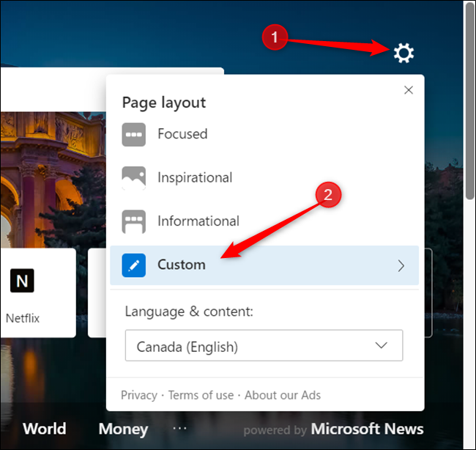Click the blue Custom pencil icon
This screenshot has height=450, width=476.
(x=133, y=265)
